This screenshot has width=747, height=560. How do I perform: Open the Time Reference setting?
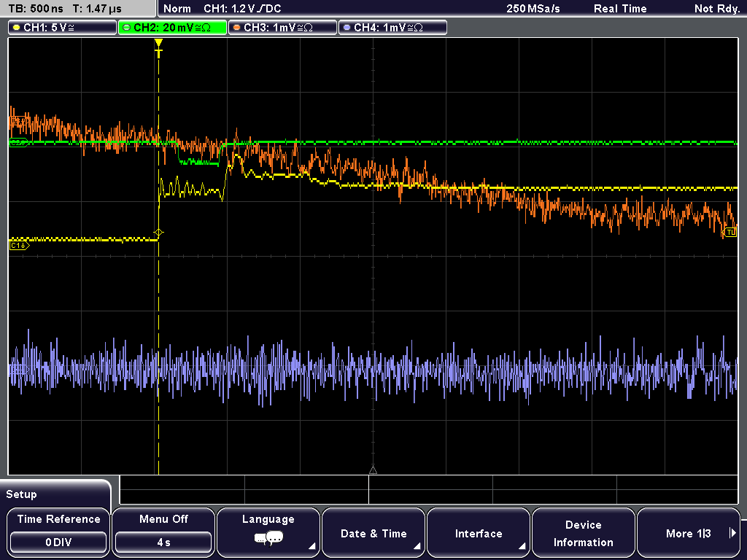tap(58, 532)
